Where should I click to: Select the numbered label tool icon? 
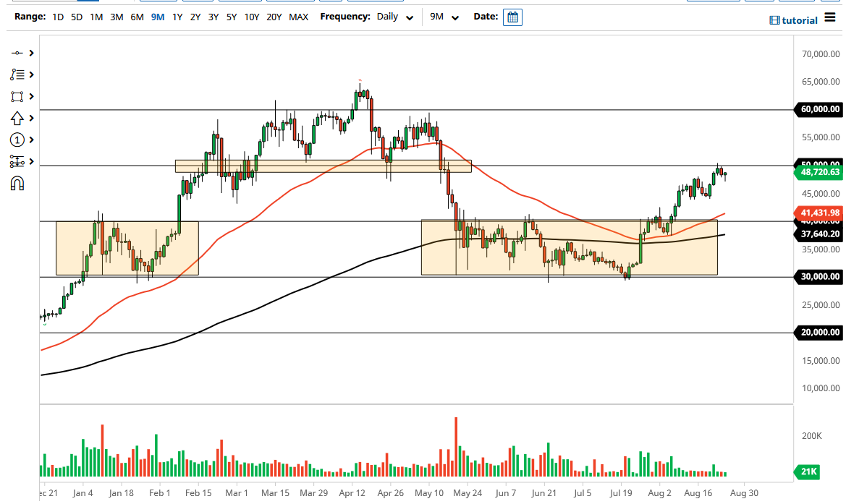pos(17,140)
